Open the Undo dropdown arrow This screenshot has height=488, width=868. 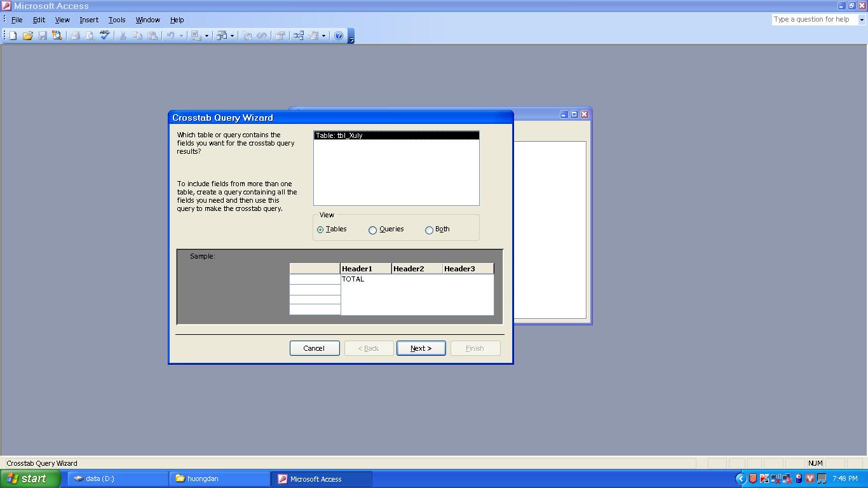181,36
